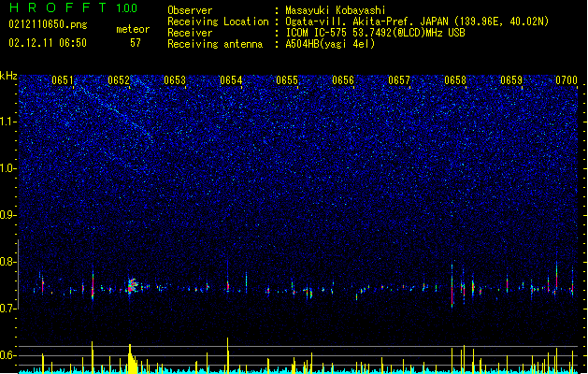
Task: Click the date stamp 02.12.11 06:50
Action: pyautogui.click(x=48, y=43)
